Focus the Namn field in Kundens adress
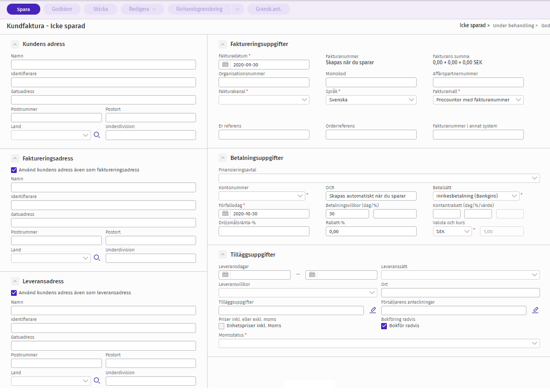The height and width of the screenshot is (392, 550). pyautogui.click(x=104, y=64)
